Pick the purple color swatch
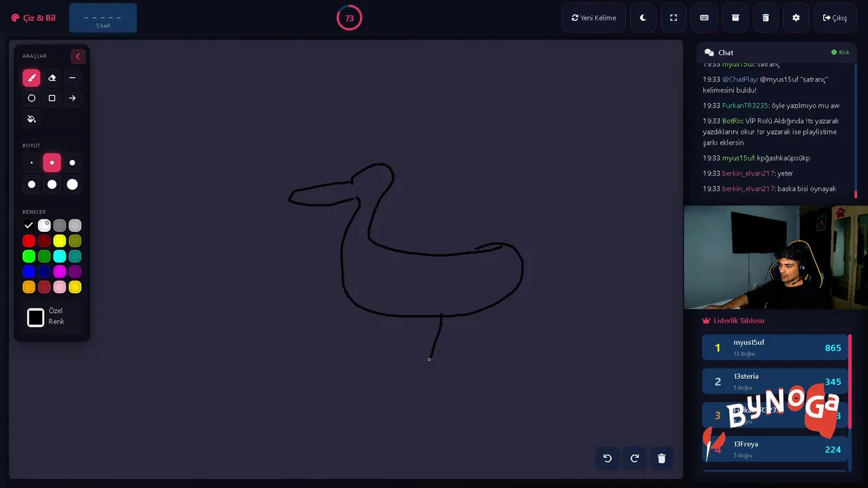The image size is (868, 488). pyautogui.click(x=75, y=272)
